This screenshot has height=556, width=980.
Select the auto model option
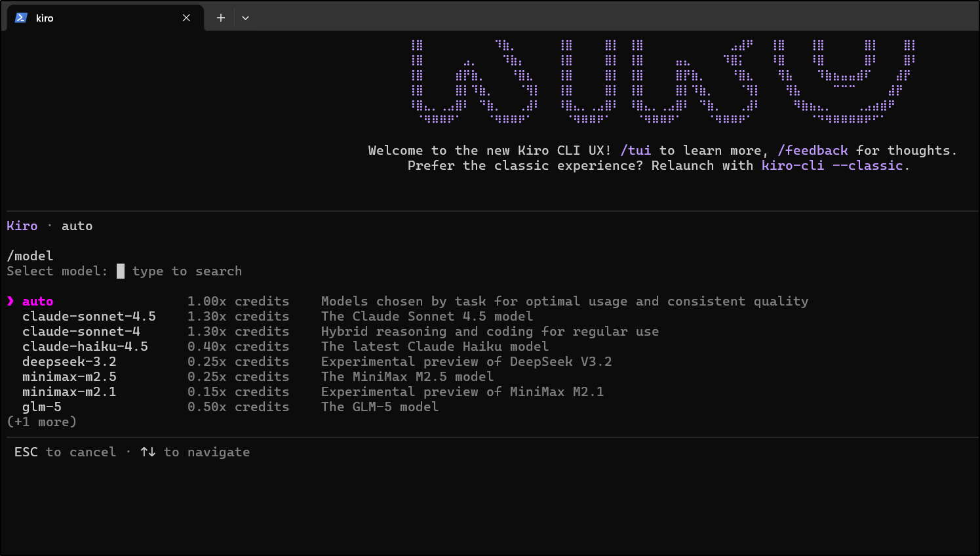click(x=38, y=302)
